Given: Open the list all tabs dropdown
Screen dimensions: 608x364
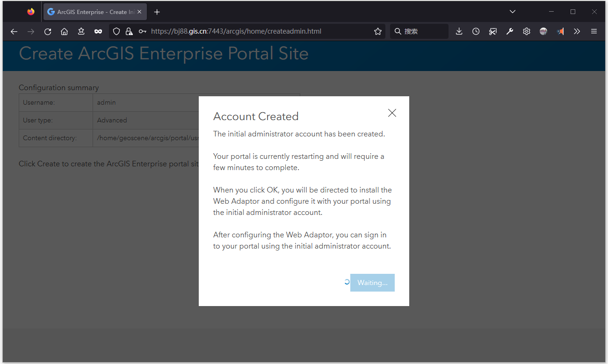Looking at the screenshot, I should 513,12.
